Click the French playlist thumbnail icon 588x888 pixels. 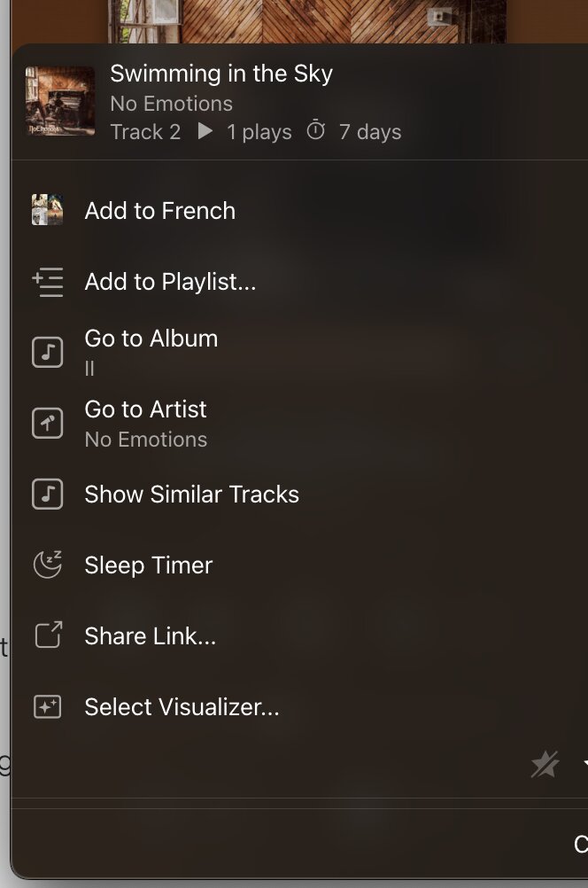(47, 211)
